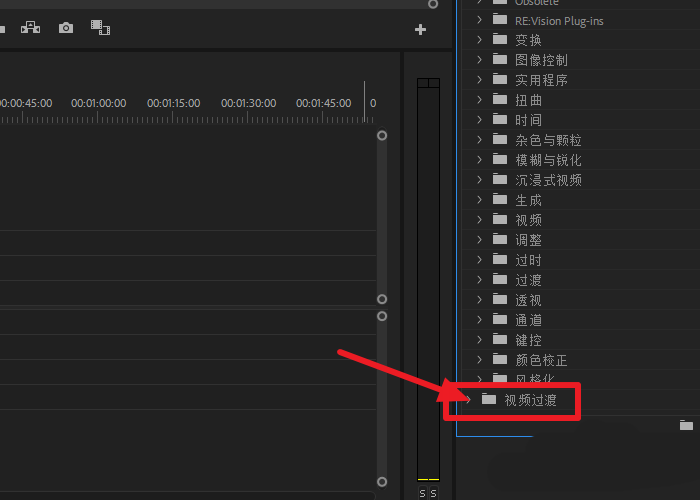Click the 00:01:15:00 mark on time ruler

[x=173, y=104]
